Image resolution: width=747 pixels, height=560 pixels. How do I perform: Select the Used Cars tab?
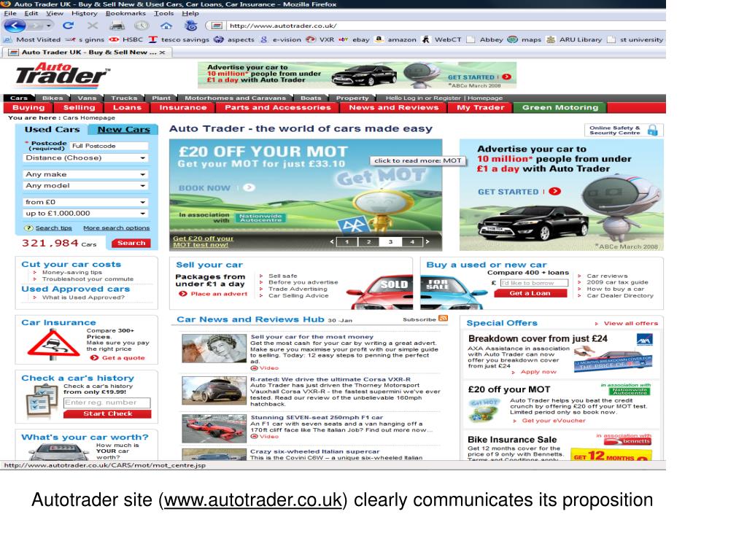[52, 129]
